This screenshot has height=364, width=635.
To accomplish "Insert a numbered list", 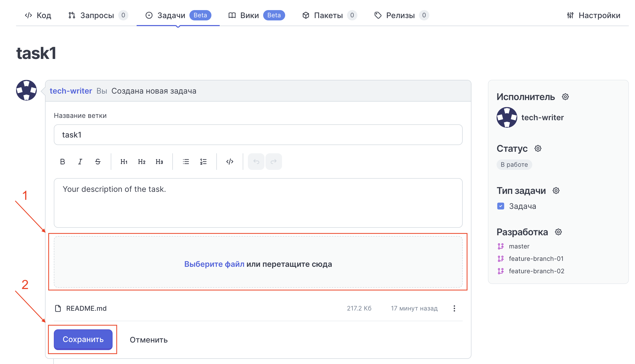I will (x=203, y=162).
